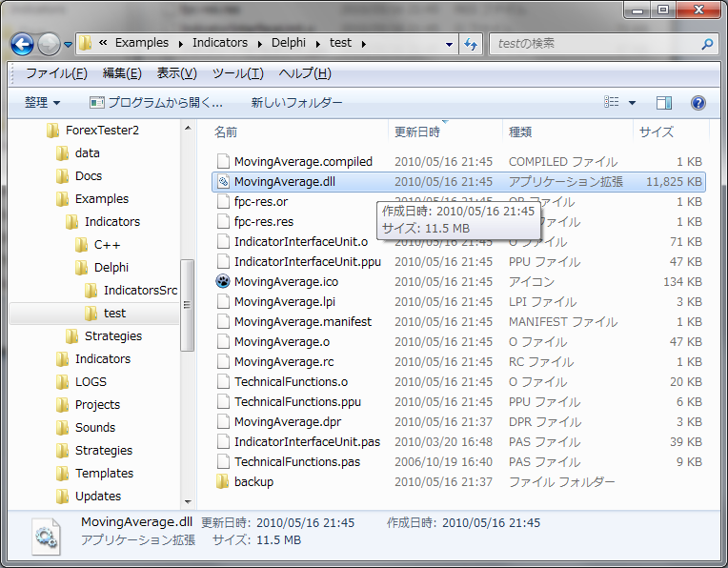Click the Sounds folder icon in tree
The image size is (728, 568).
click(62, 427)
